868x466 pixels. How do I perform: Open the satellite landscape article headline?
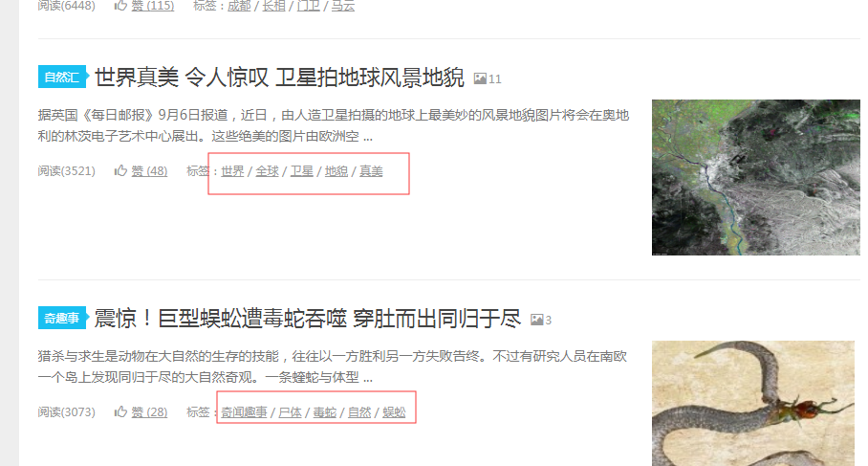[x=279, y=77]
